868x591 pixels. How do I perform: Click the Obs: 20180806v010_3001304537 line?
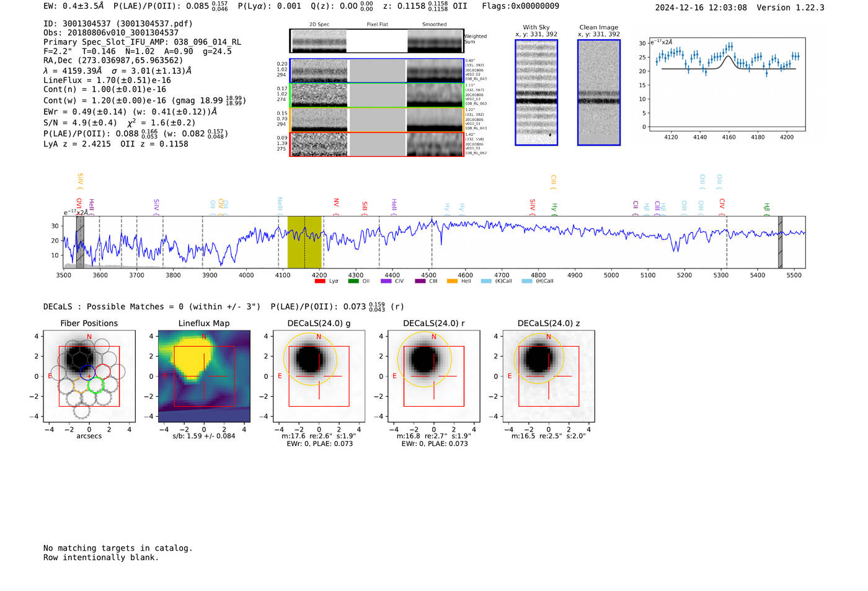point(111,33)
